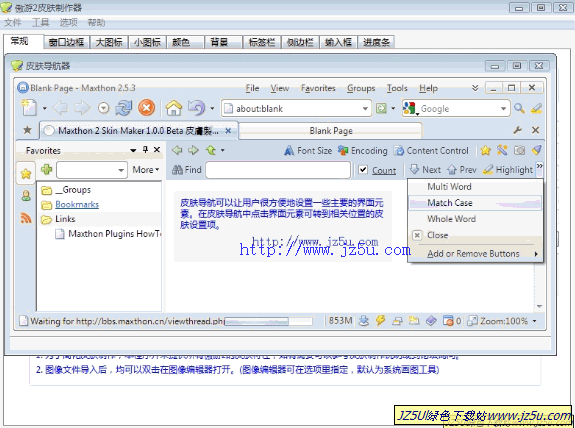Click the yellow star add-favorite toolbar icon
575x428 pixels.
[x=486, y=150]
